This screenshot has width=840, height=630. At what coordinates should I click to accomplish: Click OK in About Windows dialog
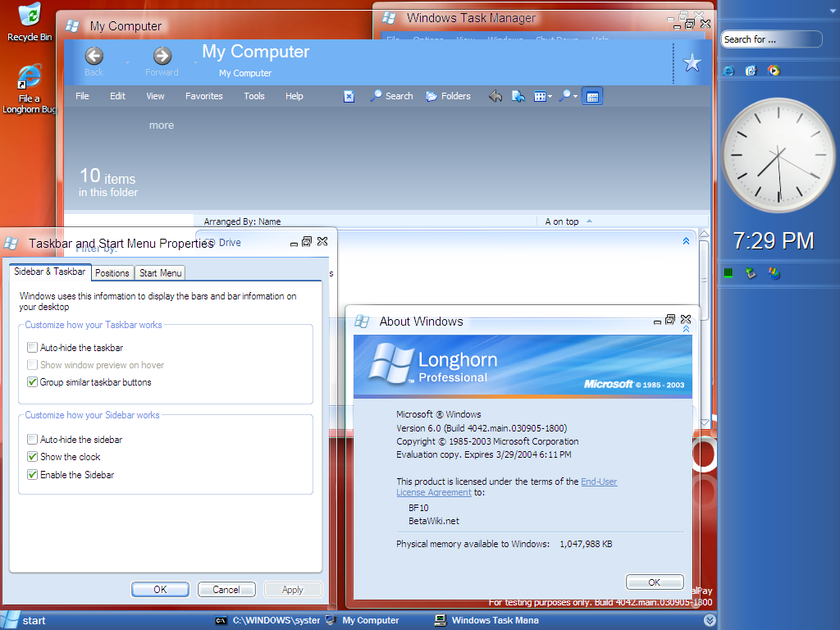coord(654,582)
